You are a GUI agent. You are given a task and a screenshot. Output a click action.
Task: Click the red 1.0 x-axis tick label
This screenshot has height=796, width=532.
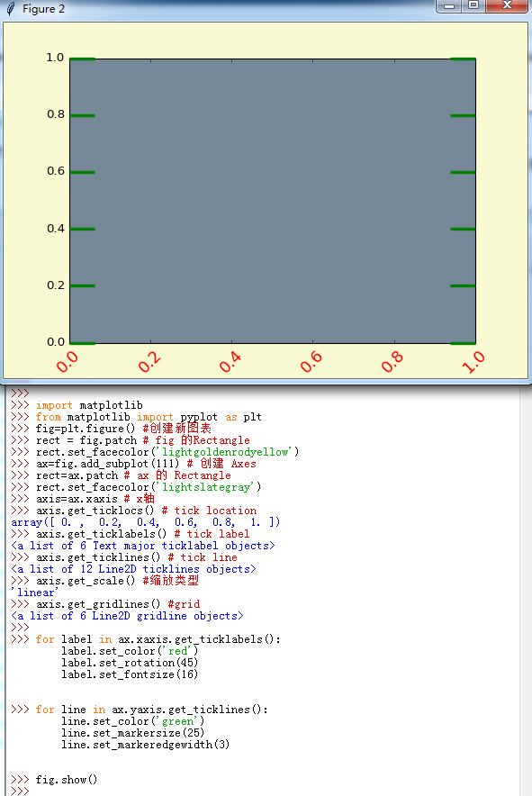[473, 361]
